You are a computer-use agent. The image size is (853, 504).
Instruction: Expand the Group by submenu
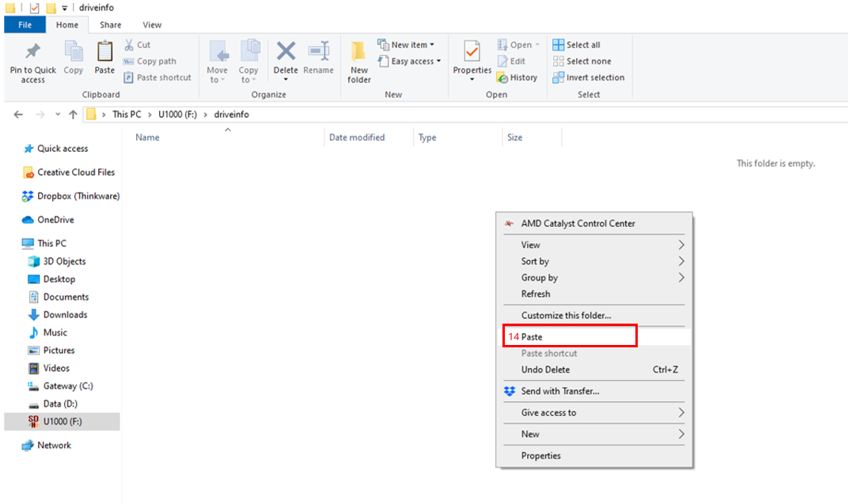(594, 278)
